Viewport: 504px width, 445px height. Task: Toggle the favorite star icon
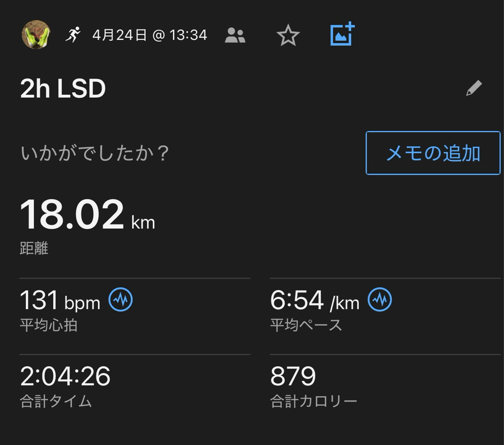[288, 35]
